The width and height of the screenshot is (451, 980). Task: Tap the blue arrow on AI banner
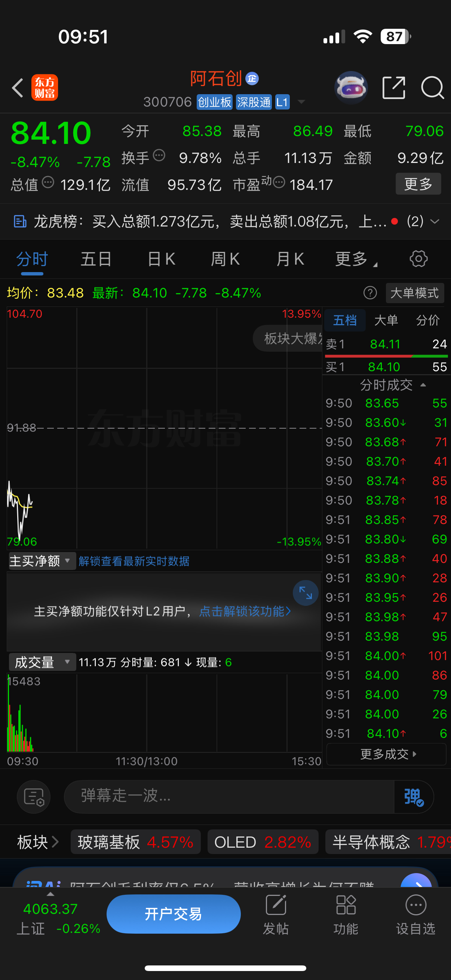(x=416, y=881)
